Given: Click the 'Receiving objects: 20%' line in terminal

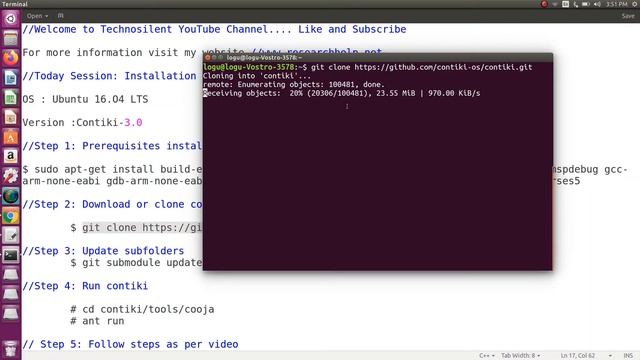Looking at the screenshot, I should pyautogui.click(x=342, y=93).
